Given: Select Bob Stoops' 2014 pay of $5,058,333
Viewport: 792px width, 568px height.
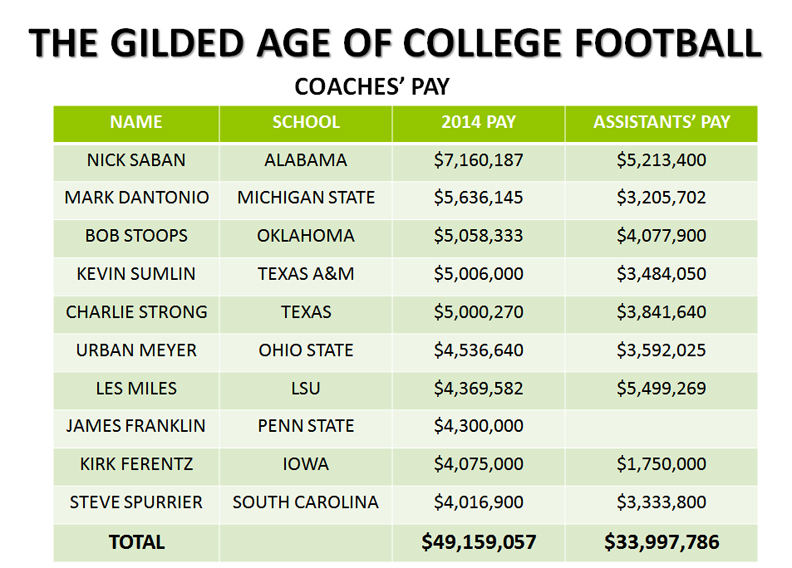Looking at the screenshot, I should (x=478, y=236).
